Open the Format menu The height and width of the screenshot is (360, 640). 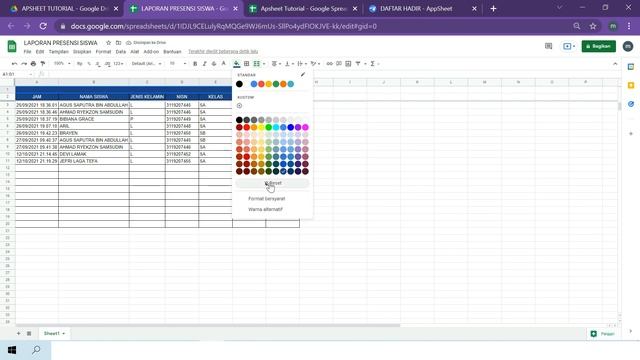[x=103, y=52]
